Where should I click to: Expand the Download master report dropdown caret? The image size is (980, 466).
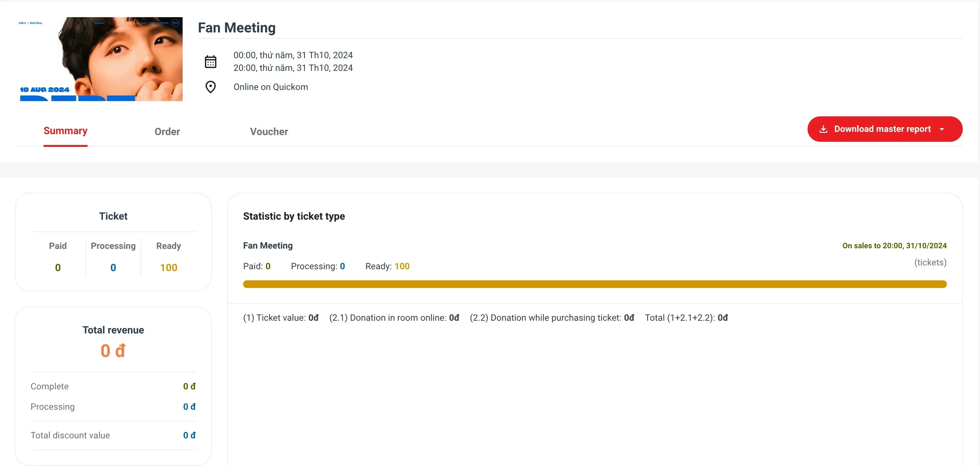[942, 129]
